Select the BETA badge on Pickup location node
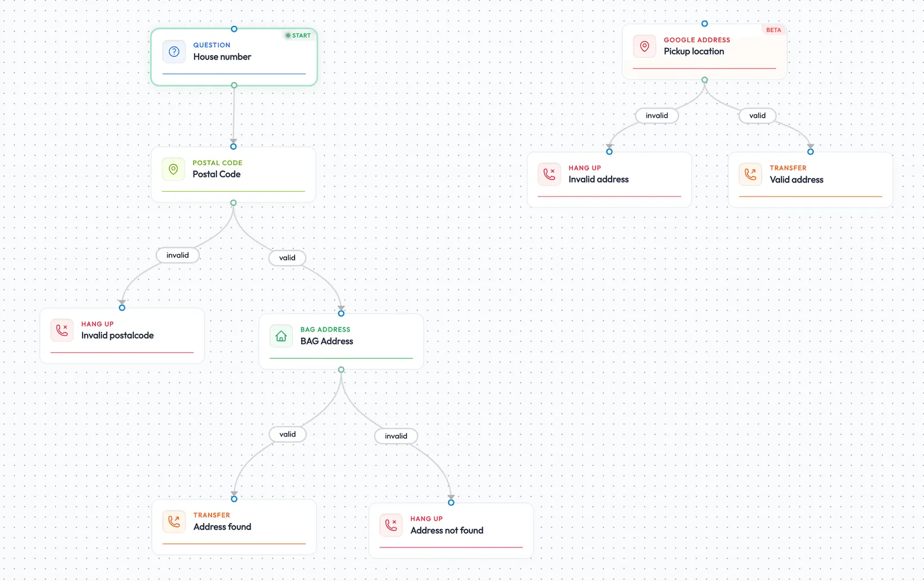The height and width of the screenshot is (581, 924). pos(773,30)
